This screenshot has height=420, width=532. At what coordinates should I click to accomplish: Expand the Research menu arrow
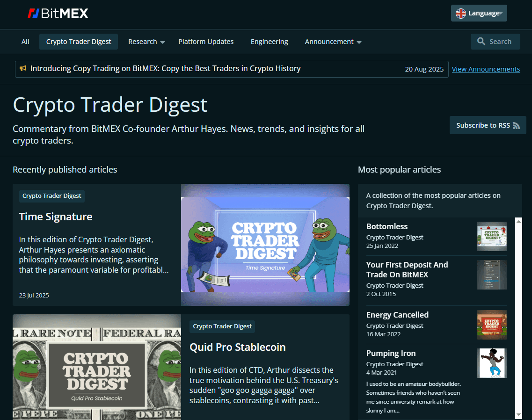pos(162,42)
